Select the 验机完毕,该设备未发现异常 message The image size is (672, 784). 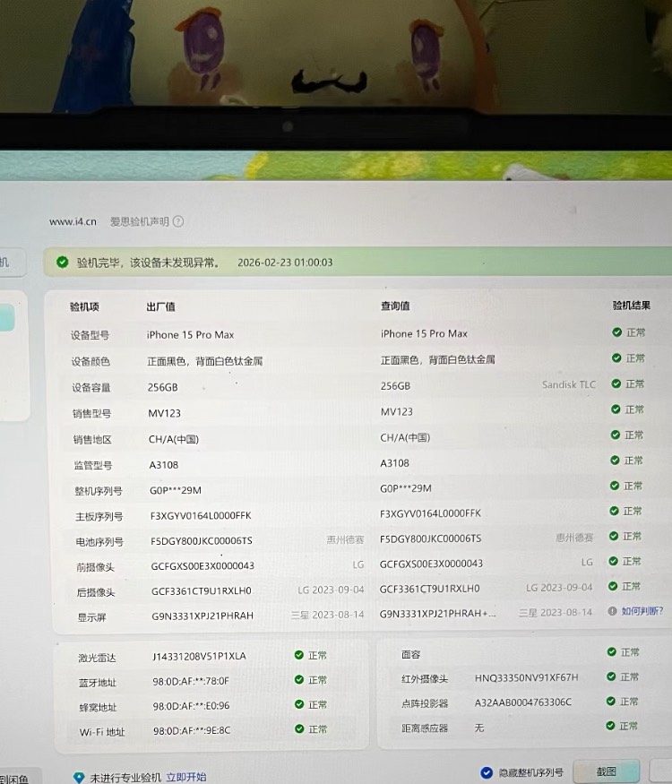[x=148, y=263]
